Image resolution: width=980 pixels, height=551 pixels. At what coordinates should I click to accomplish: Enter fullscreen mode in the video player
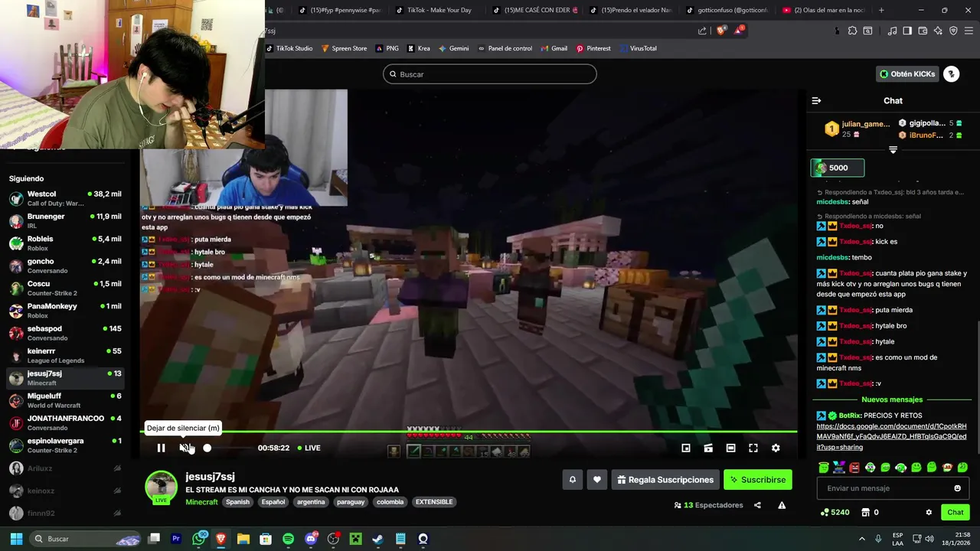pyautogui.click(x=753, y=448)
